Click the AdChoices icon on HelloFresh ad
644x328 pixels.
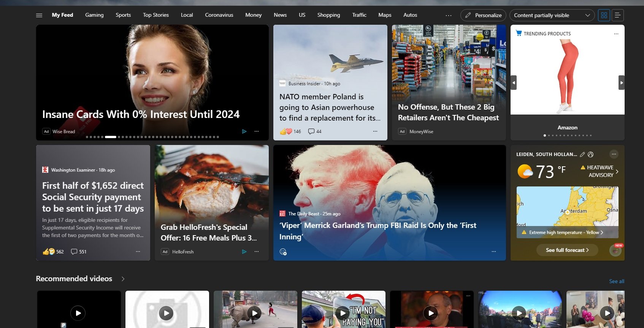(244, 252)
